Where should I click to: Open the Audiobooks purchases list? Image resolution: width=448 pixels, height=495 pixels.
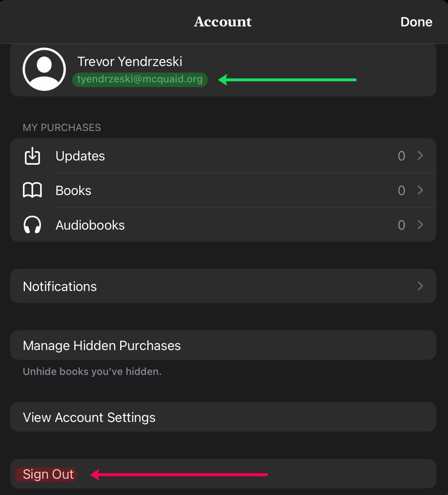point(223,225)
